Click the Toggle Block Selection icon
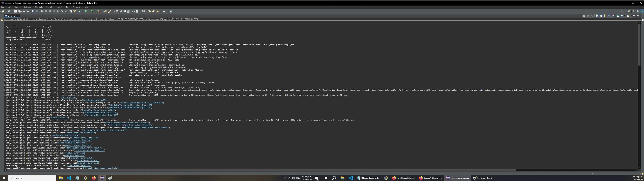Viewport: 644px width, 181px height. click(x=128, y=11)
